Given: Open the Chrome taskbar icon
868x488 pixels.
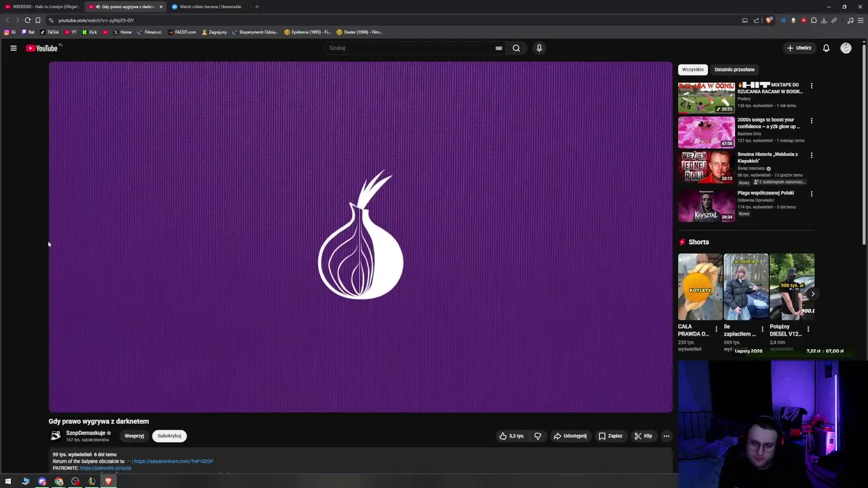Looking at the screenshot, I should coord(59,481).
